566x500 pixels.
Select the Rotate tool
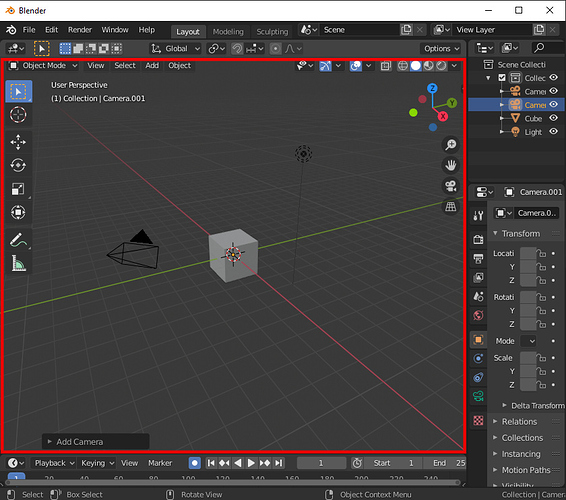[x=18, y=165]
